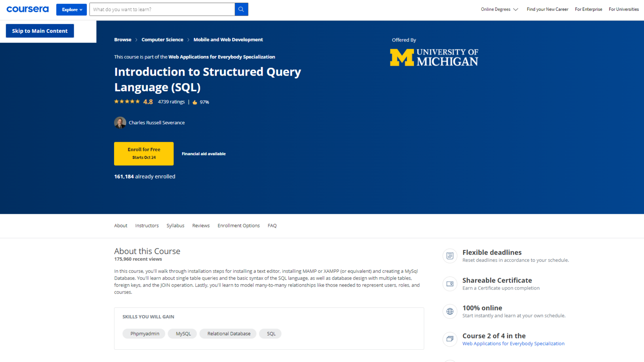Click the Skip to Main Content toggle
Image resolution: width=644 pixels, height=362 pixels.
coord(40,31)
